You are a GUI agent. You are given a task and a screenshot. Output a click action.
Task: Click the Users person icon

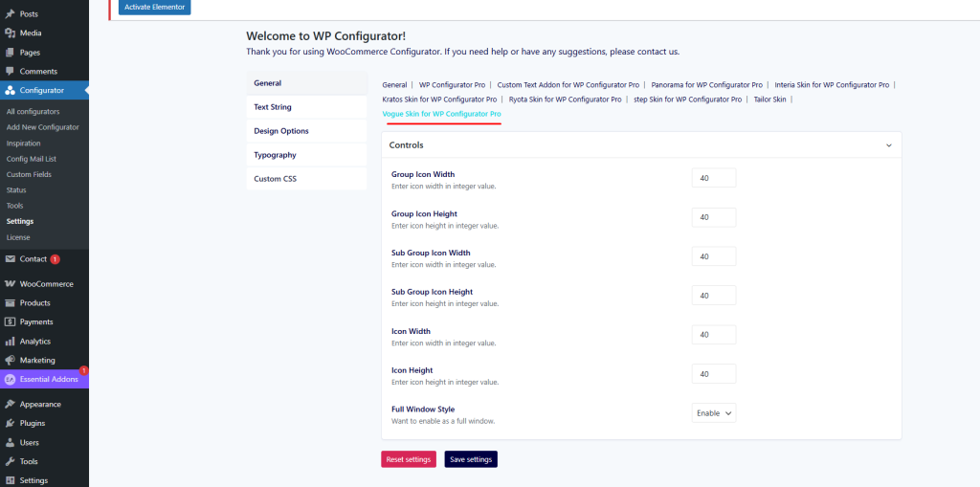10,443
